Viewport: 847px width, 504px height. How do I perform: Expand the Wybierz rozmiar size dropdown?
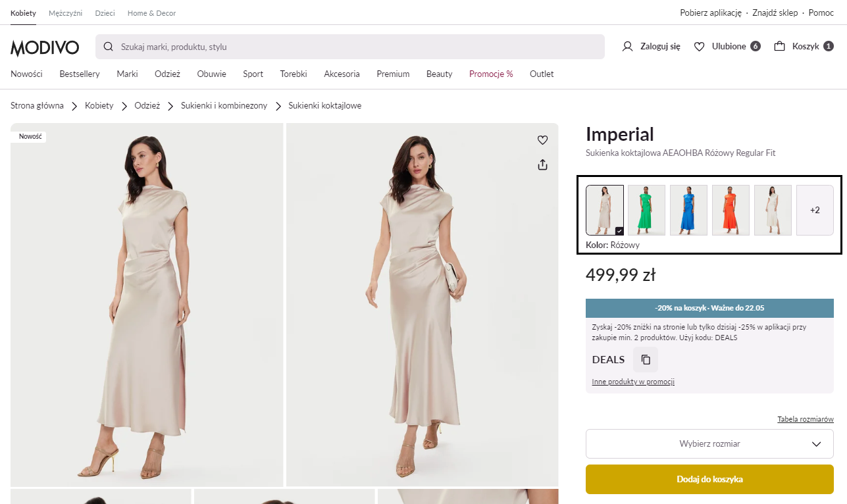(x=709, y=444)
